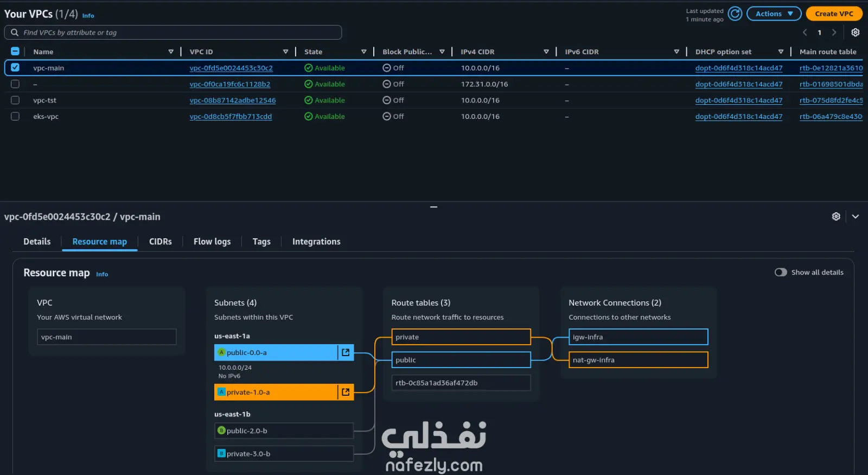Check the eks-vpc row checkbox
The height and width of the screenshot is (475, 868).
pyautogui.click(x=15, y=117)
